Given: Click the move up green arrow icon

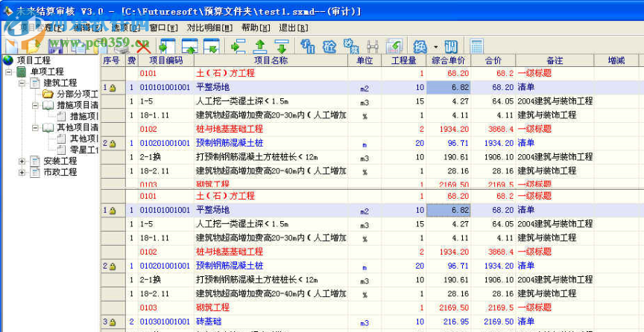Looking at the screenshot, I should tap(259, 46).
